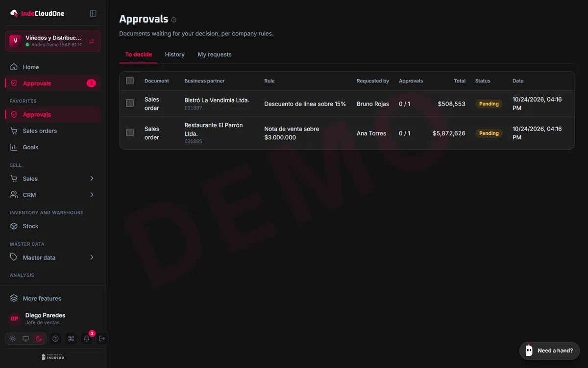Click the Requested by column header
Viewport: 588px width, 368px height.
pyautogui.click(x=373, y=81)
